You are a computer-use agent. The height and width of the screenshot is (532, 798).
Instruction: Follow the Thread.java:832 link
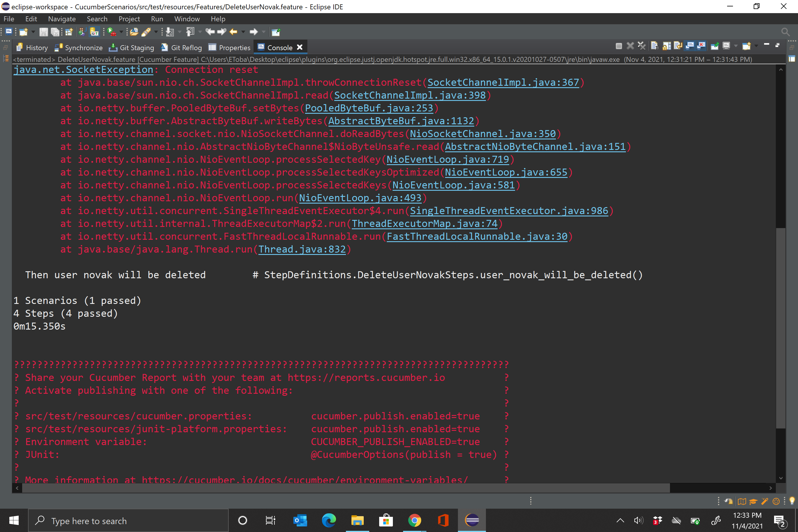(x=302, y=249)
